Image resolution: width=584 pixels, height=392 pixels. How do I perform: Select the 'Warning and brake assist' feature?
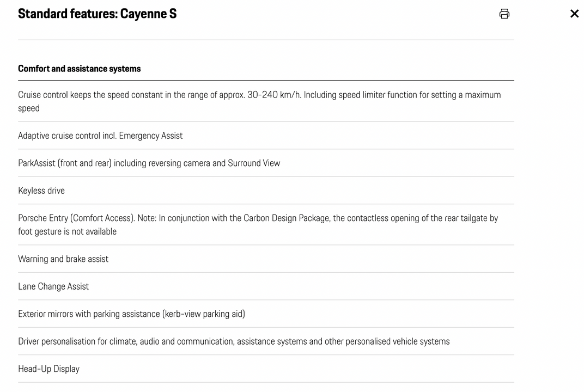pyautogui.click(x=63, y=259)
